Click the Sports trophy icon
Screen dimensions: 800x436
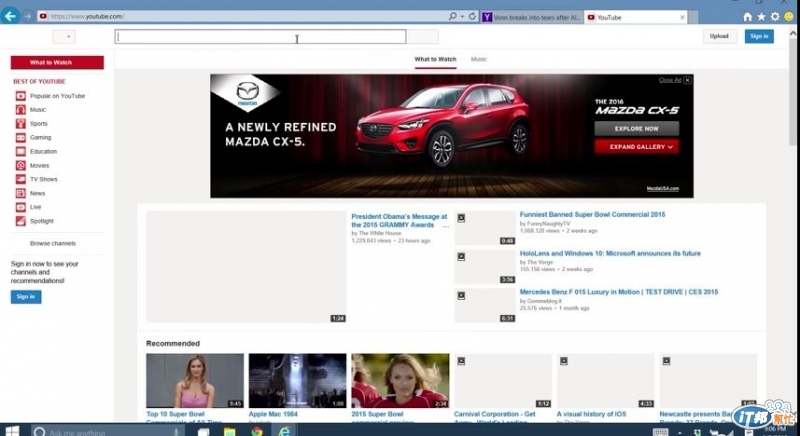coord(20,123)
